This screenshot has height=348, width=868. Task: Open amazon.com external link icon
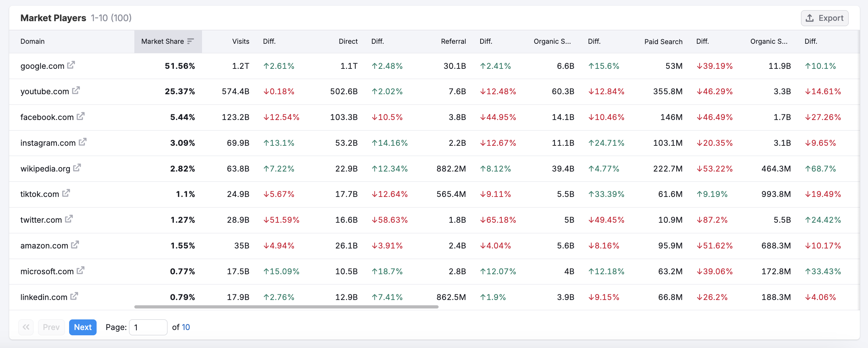75,245
